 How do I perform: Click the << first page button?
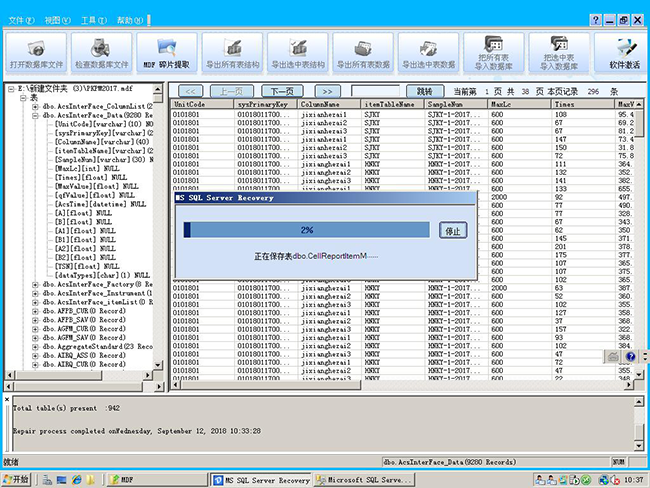(190, 91)
